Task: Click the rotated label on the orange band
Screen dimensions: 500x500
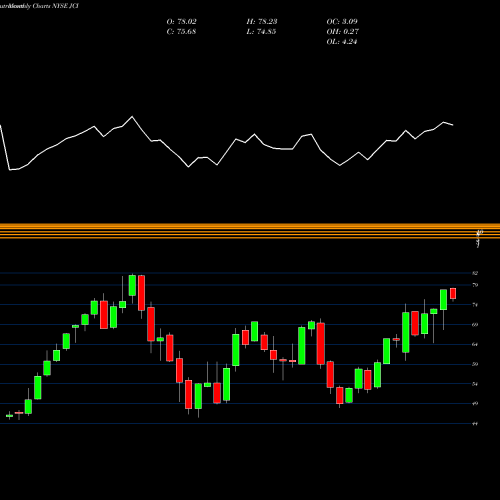Action: click(x=480, y=238)
